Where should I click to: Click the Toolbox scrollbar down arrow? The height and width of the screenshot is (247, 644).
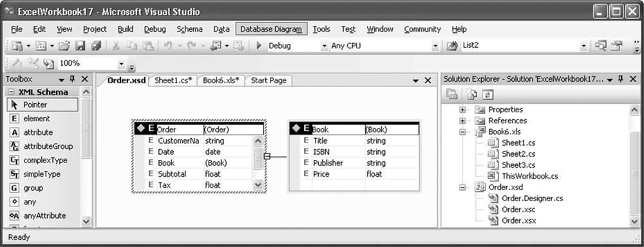coord(86,221)
